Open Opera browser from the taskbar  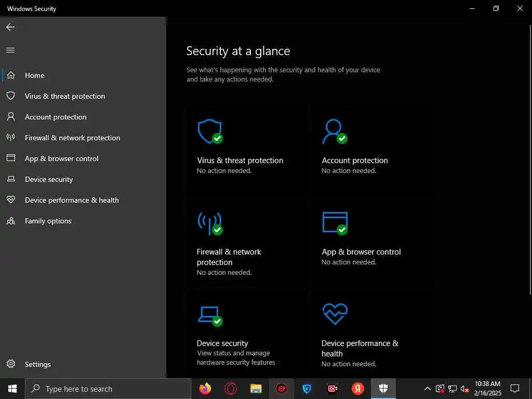tap(231, 389)
